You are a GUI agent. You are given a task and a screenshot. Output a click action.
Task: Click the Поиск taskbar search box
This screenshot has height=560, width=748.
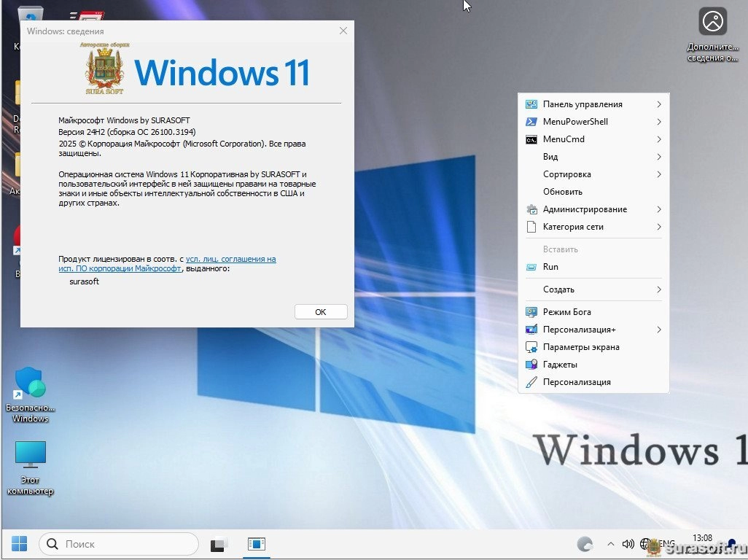point(119,544)
